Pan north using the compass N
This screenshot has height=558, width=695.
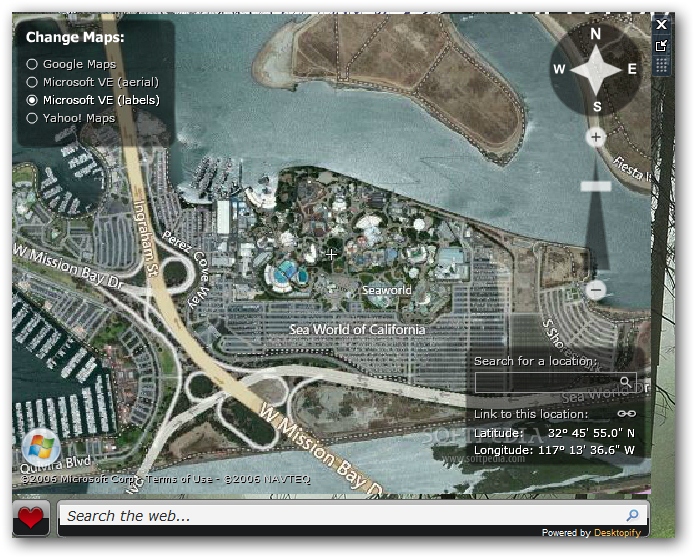[x=595, y=34]
